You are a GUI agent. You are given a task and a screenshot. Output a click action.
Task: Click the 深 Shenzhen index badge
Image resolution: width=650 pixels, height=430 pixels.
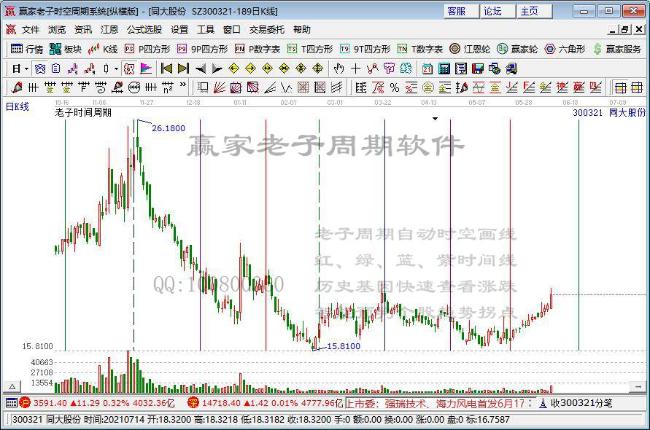pyautogui.click(x=193, y=402)
